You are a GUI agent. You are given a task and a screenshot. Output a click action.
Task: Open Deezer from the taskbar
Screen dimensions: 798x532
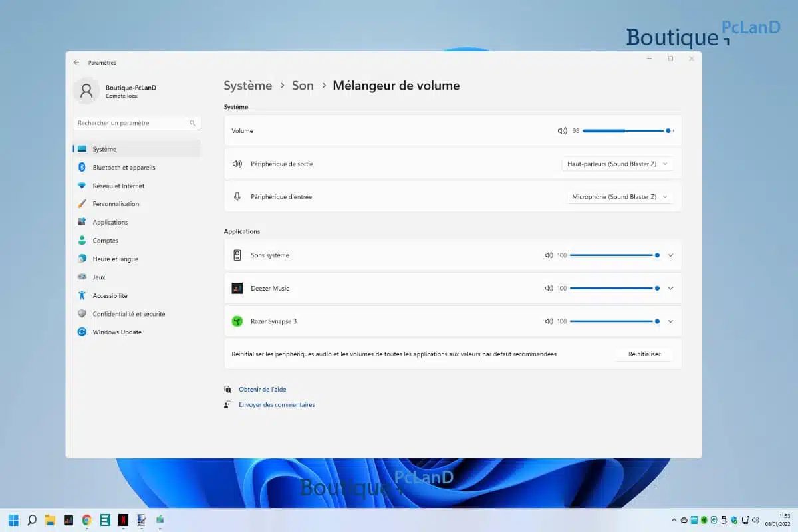(68, 520)
